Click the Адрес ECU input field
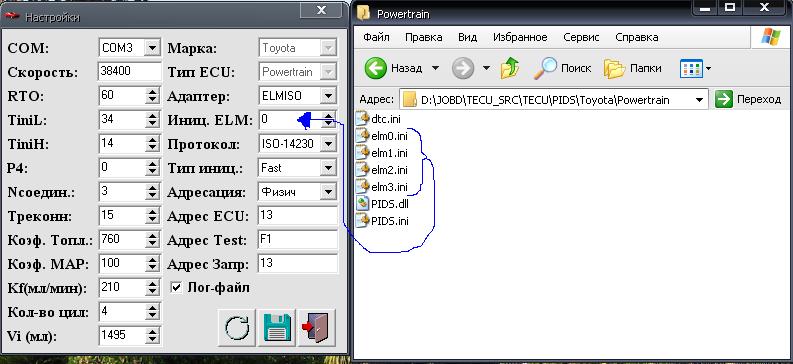The width and height of the screenshot is (793, 364). point(298,216)
